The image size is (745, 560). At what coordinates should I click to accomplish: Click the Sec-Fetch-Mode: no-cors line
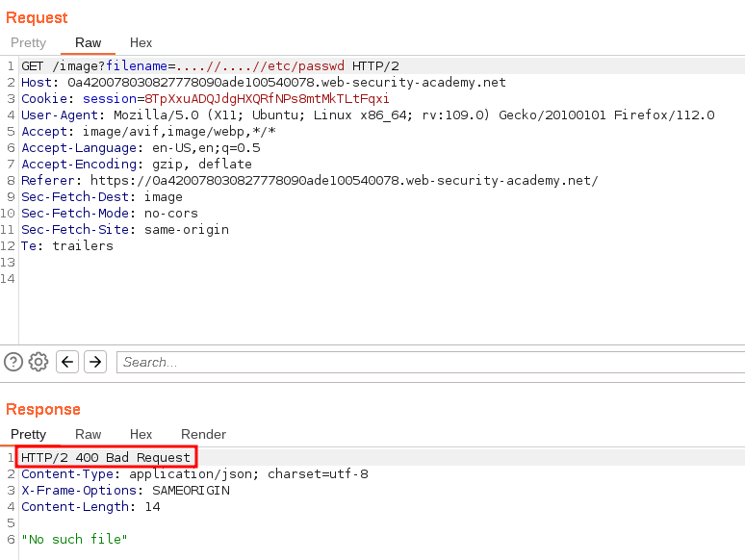pyautogui.click(x=110, y=214)
